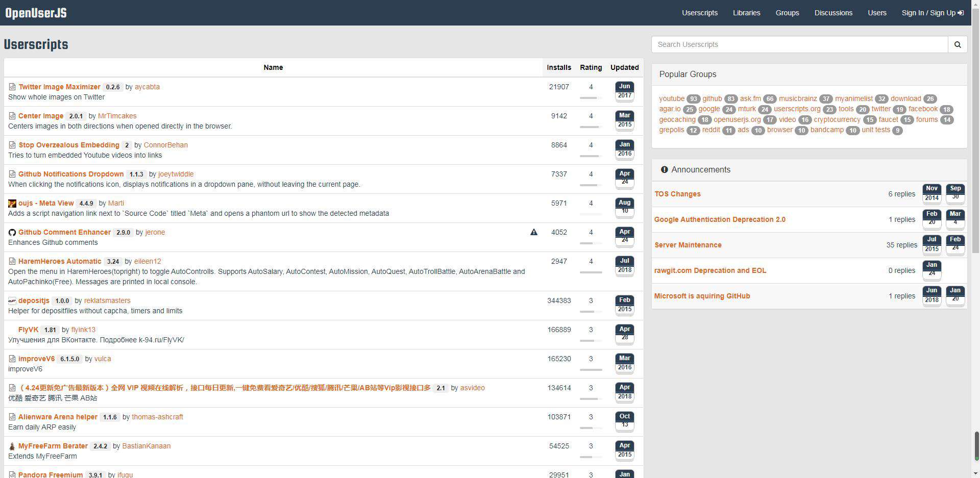The width and height of the screenshot is (980, 478).
Task: Click the Announcements exclamation icon
Action: (664, 169)
